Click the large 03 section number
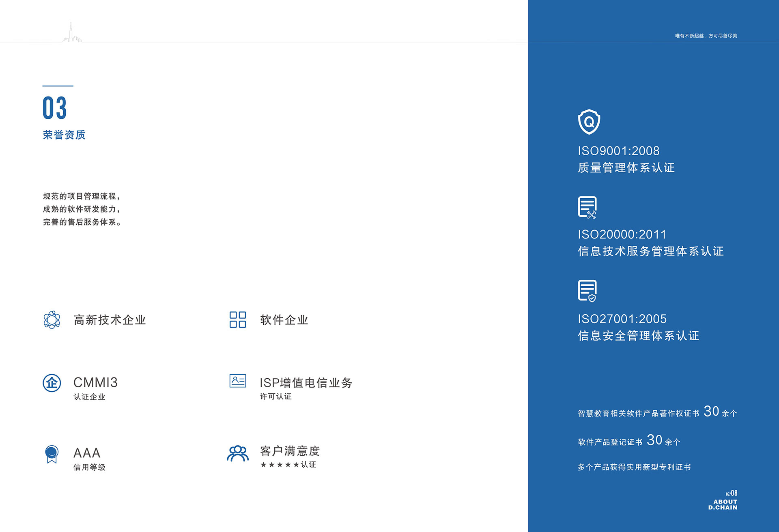This screenshot has height=532, width=779. tap(54, 108)
